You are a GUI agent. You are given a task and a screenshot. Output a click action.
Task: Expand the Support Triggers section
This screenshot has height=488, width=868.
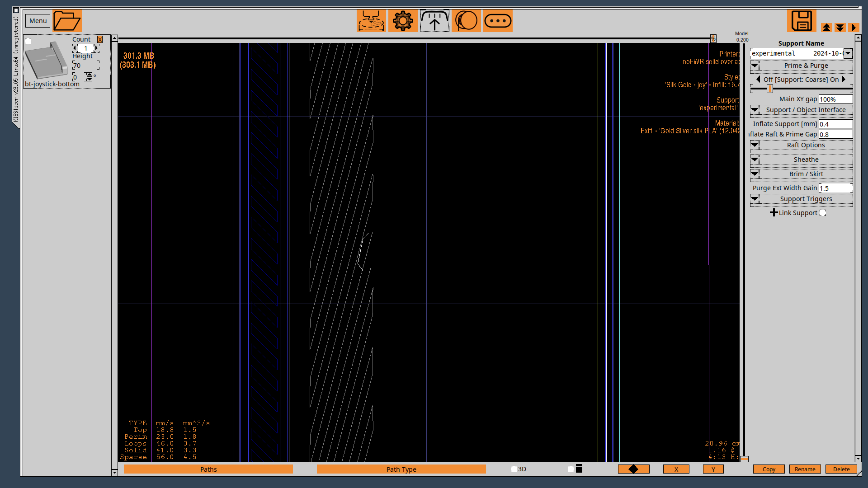click(801, 199)
